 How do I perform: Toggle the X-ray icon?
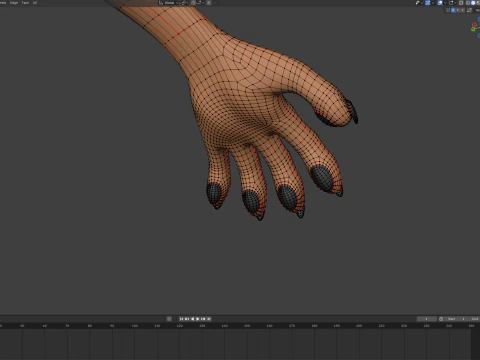461,3
